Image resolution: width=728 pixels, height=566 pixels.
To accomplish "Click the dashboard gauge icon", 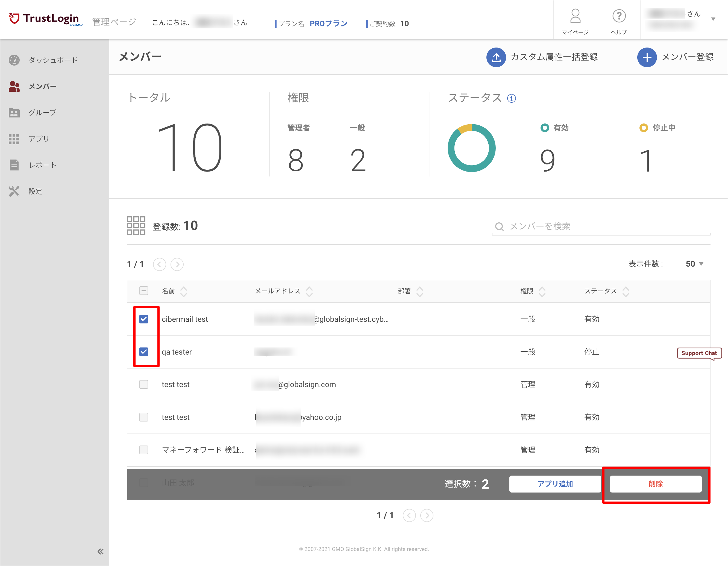I will pyautogui.click(x=14, y=60).
